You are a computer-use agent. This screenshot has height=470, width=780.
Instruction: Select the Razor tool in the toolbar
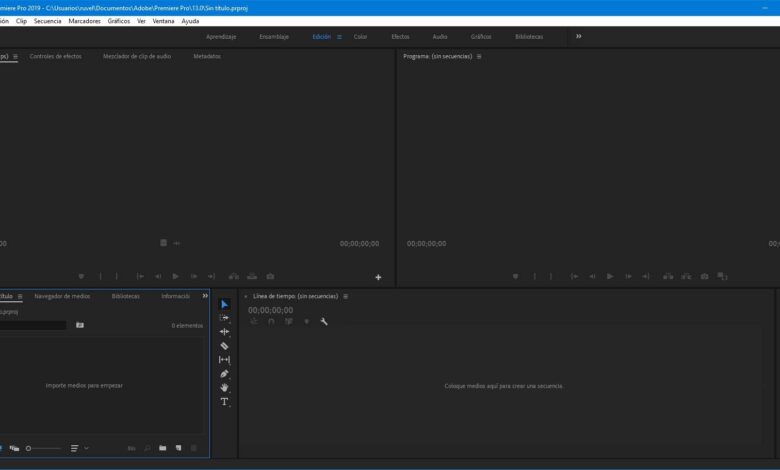point(224,346)
